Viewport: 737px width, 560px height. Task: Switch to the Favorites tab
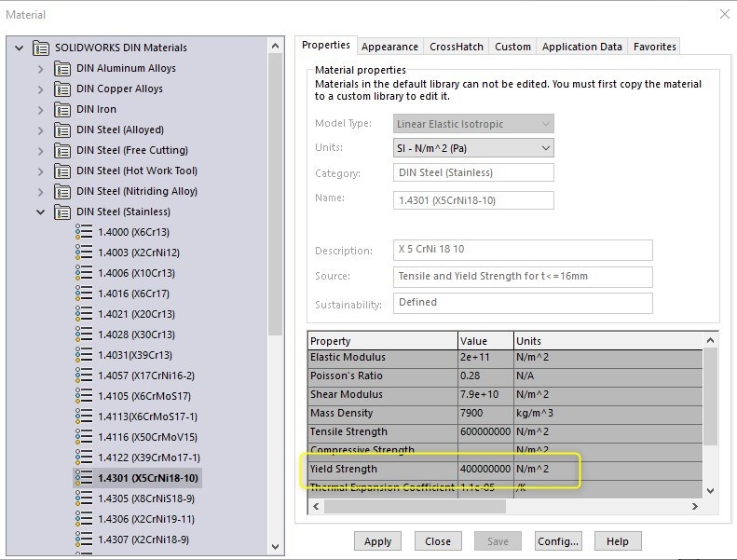tap(655, 47)
